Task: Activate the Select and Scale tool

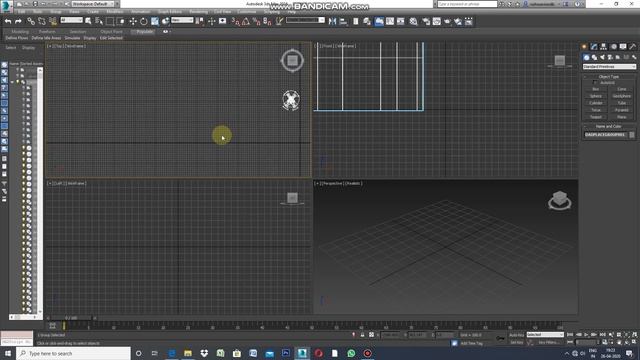Action: click(x=155, y=21)
